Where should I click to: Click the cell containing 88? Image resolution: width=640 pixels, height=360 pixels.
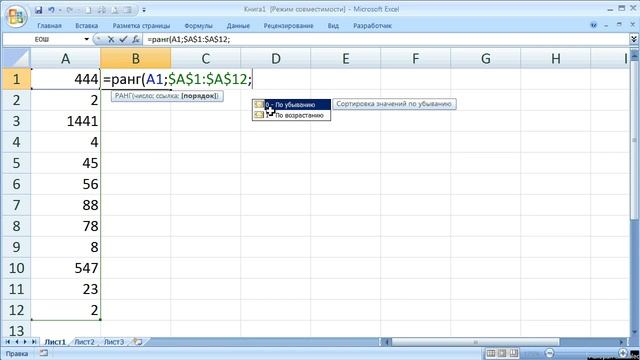pos(65,205)
